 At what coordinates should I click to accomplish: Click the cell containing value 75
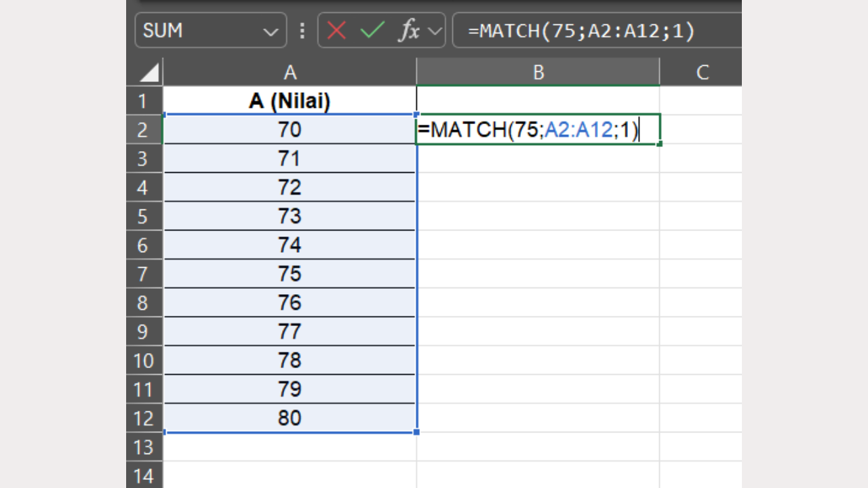[x=290, y=274]
